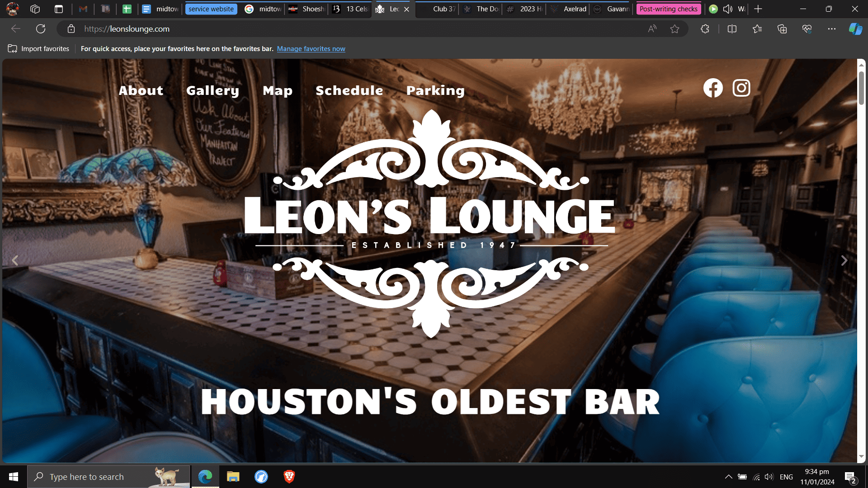Open Workspaces icon
This screenshot has width=868, height=488.
tap(35, 9)
